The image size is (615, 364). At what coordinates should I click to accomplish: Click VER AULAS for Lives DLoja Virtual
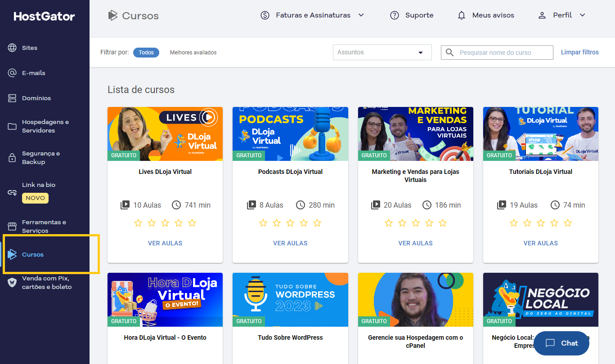pyautogui.click(x=165, y=243)
